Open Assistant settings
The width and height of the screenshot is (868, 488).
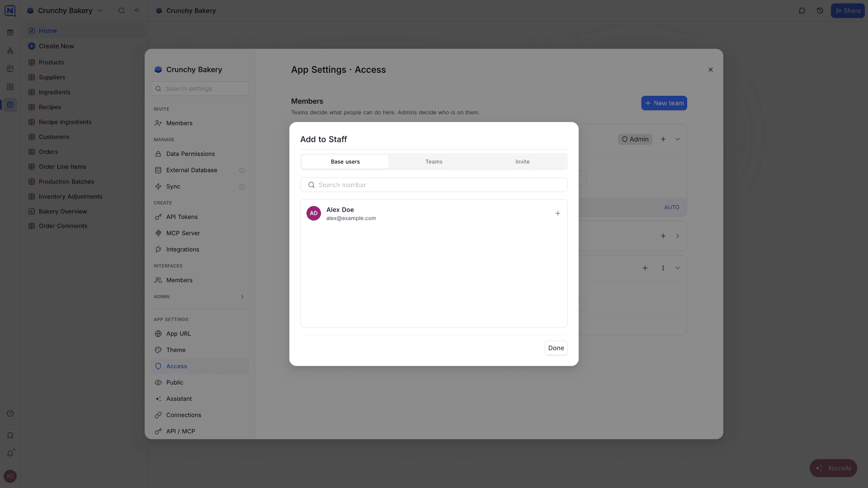pyautogui.click(x=199, y=399)
